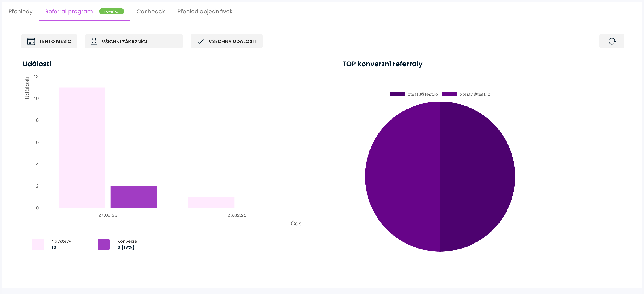This screenshot has width=644, height=294.
Task: Hide xtest8@test.io slice via legend
Action: click(397, 94)
